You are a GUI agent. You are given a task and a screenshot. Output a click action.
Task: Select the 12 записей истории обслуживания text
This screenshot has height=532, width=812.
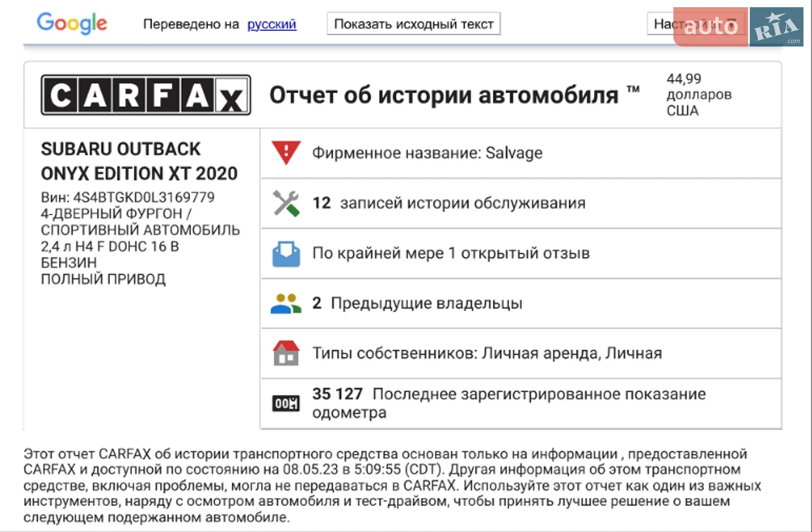pos(449,203)
